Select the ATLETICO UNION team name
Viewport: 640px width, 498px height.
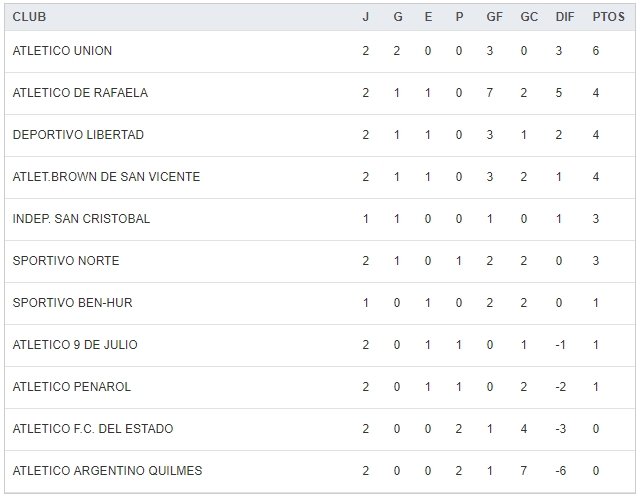62,51
